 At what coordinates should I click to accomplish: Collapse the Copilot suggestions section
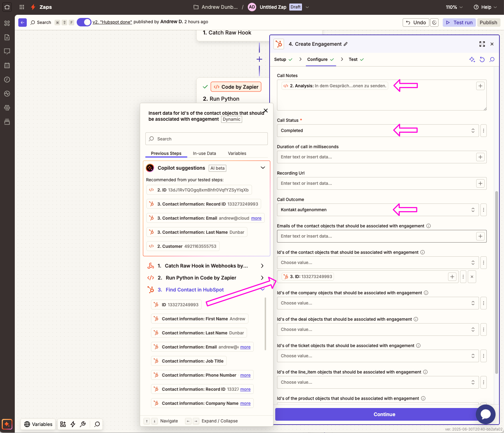tap(263, 168)
